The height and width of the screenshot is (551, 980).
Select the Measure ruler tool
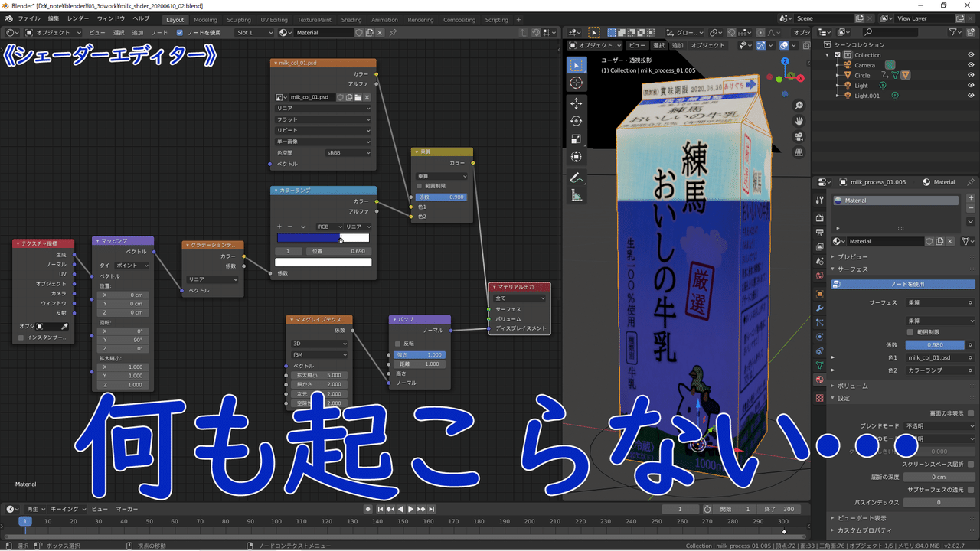pos(577,196)
